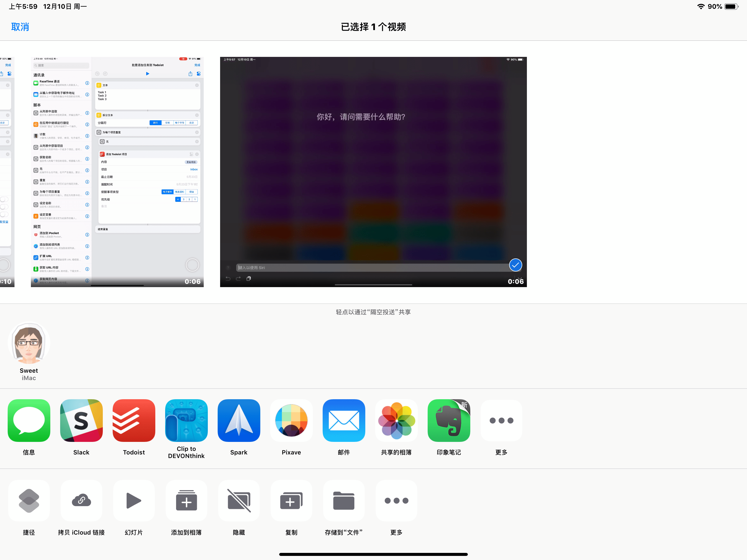Open Shared Albums (共享的相簿) option
The width and height of the screenshot is (747, 560).
[x=396, y=421]
